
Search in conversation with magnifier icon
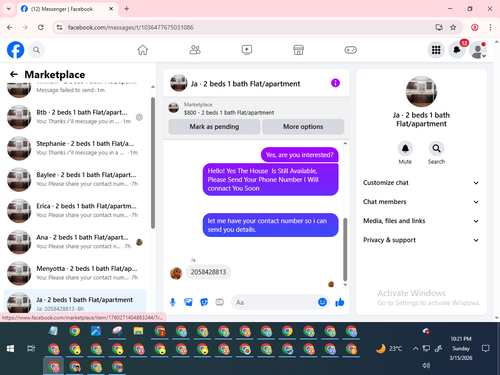(x=436, y=149)
